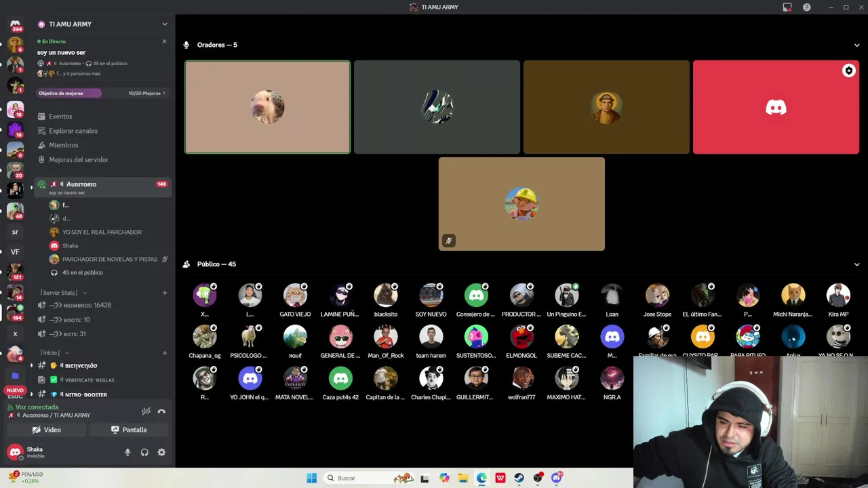Collapse the Server Stats category
The image size is (868, 488).
[x=63, y=293]
